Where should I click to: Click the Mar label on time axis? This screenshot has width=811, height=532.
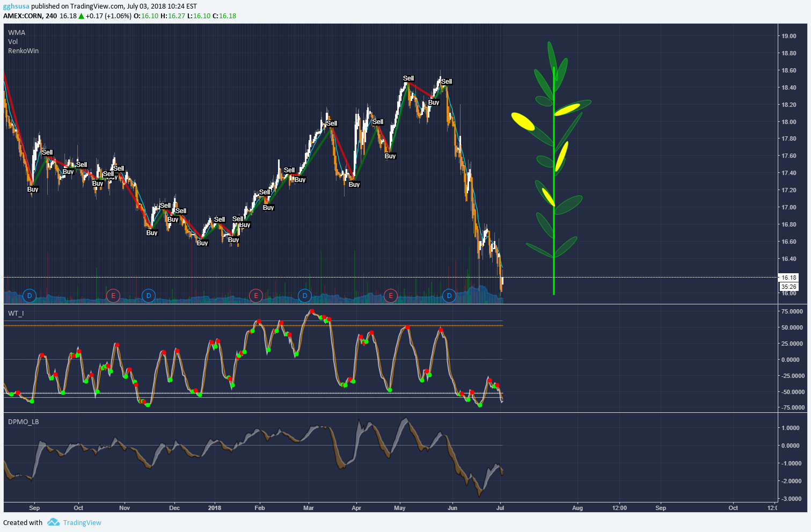(309, 508)
